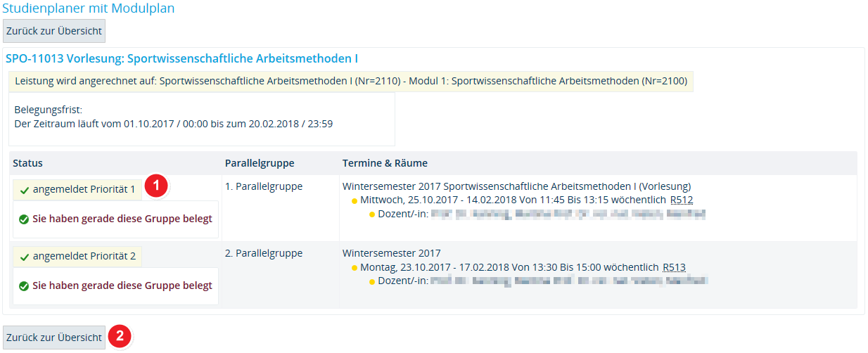
Task: Click the Termine & Räume column header
Action: coord(385,163)
